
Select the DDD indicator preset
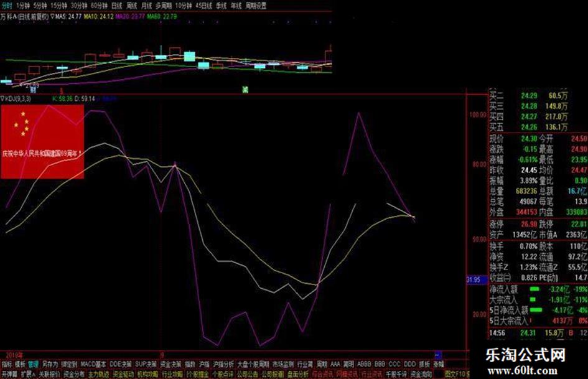click(409, 364)
